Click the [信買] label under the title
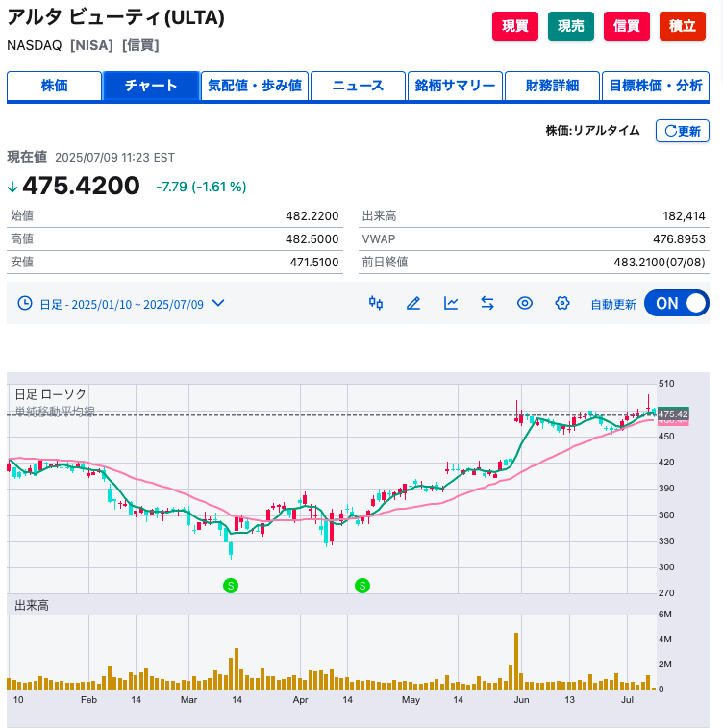This screenshot has width=723, height=728. point(140,45)
